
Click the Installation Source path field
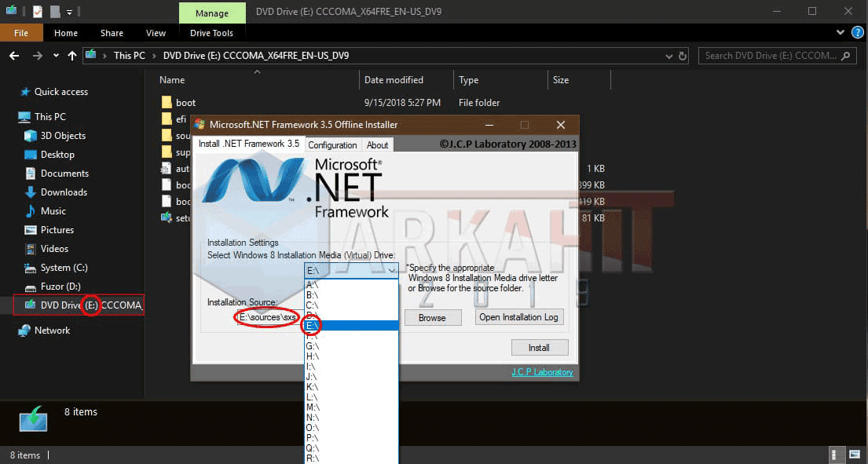(x=269, y=317)
